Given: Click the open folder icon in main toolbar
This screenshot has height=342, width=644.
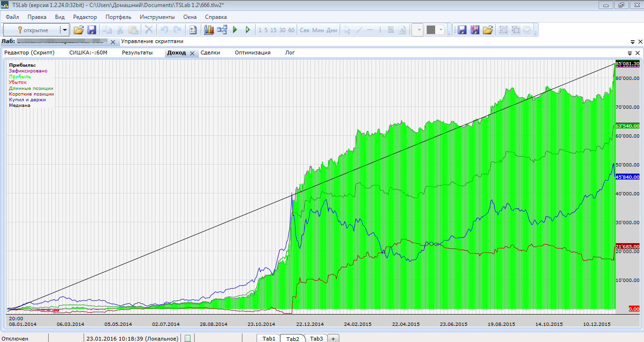Looking at the screenshot, I should pos(78,30).
